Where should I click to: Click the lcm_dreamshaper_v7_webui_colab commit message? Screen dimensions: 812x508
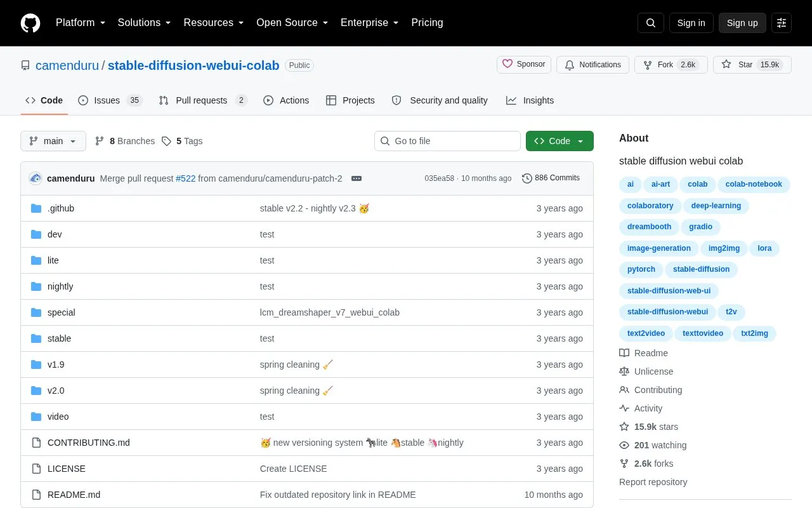(x=330, y=312)
